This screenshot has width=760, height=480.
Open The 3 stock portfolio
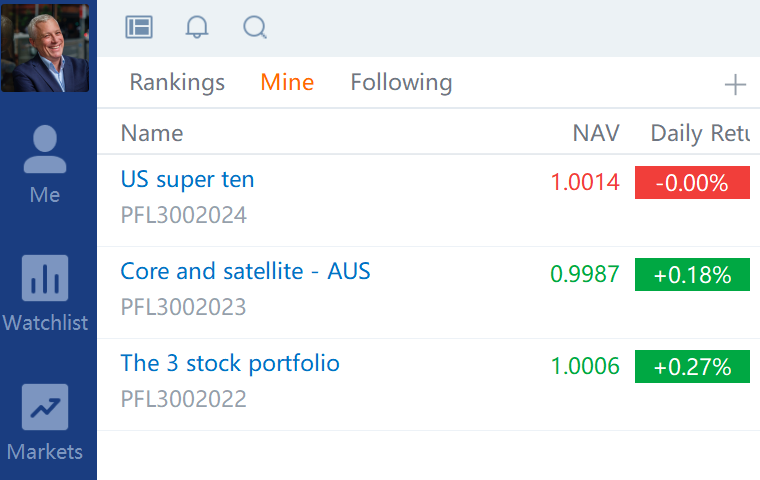pos(230,363)
